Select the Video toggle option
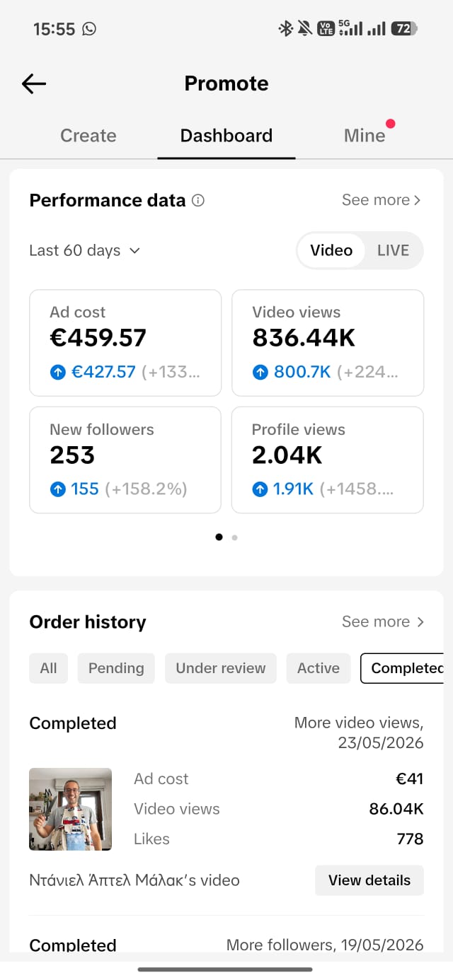 pyautogui.click(x=331, y=250)
